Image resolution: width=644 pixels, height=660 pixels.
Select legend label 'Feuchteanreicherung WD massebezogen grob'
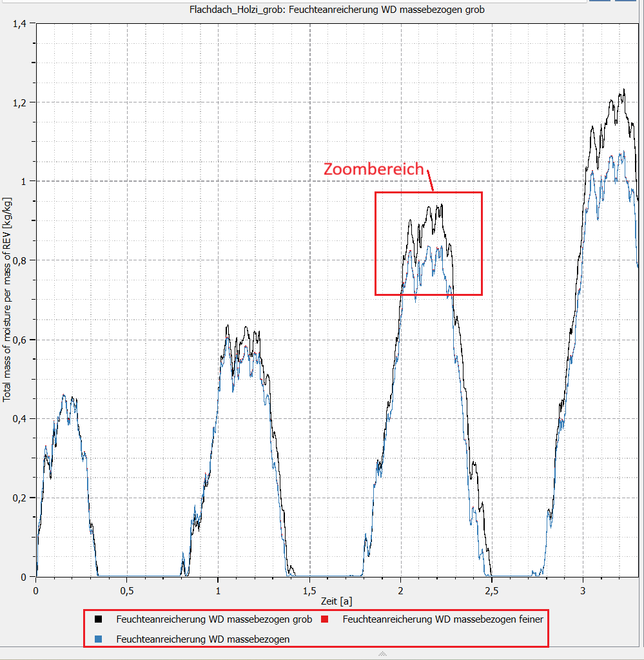point(214,619)
